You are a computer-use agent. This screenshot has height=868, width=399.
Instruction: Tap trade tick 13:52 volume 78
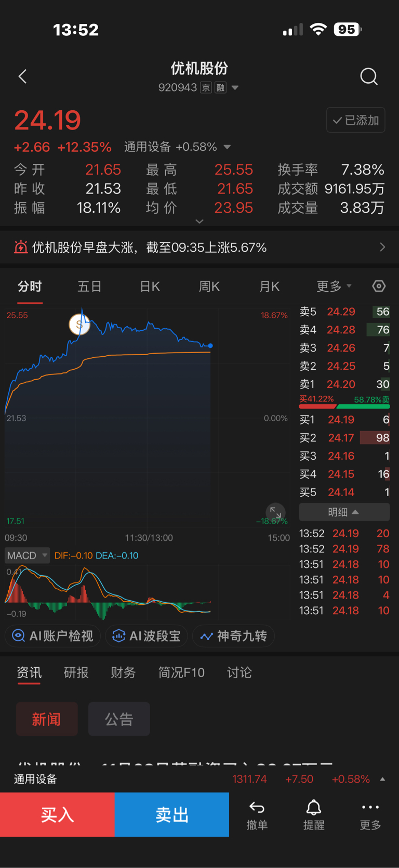click(344, 549)
